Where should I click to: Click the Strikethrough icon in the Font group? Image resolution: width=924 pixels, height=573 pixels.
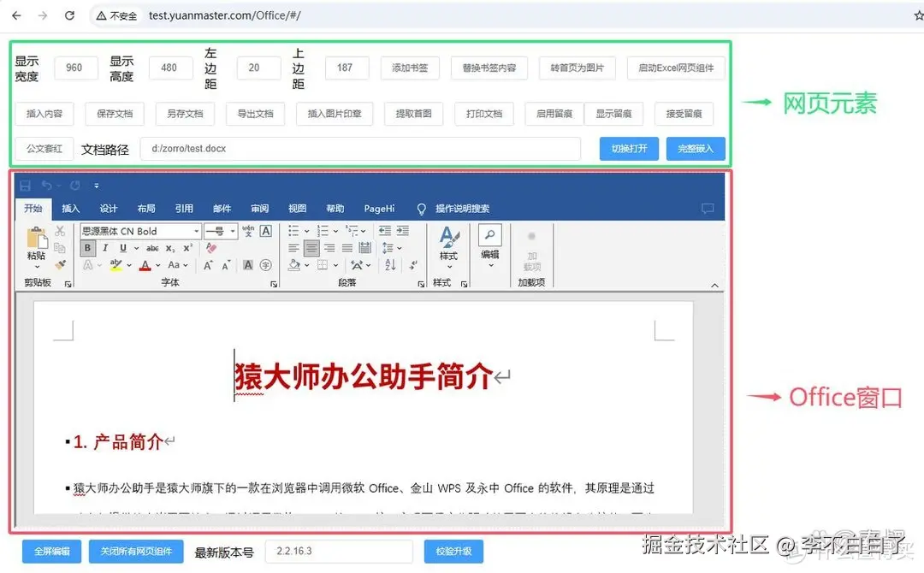click(152, 247)
